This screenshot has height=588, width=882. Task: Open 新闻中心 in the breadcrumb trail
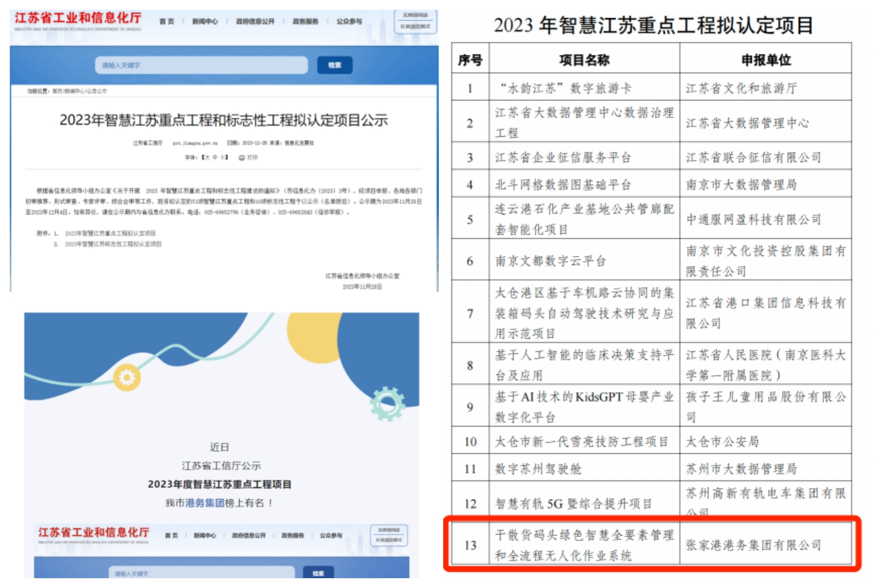tap(74, 91)
